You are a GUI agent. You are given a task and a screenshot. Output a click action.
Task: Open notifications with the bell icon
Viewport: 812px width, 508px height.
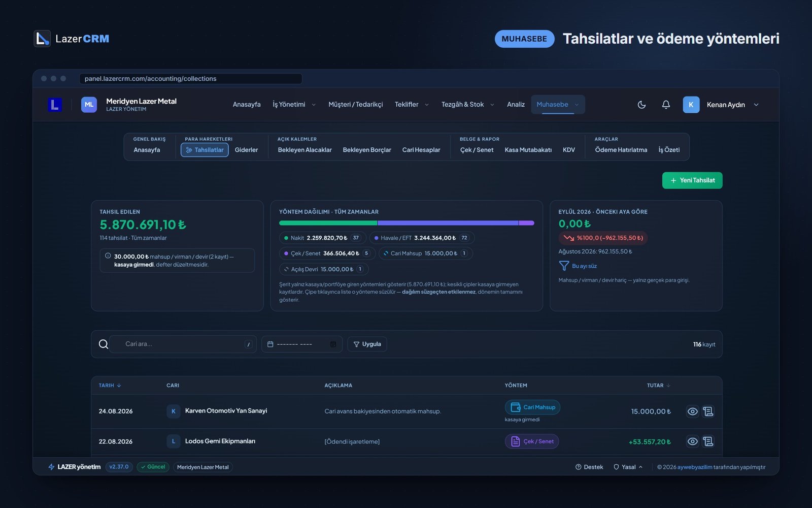point(666,105)
